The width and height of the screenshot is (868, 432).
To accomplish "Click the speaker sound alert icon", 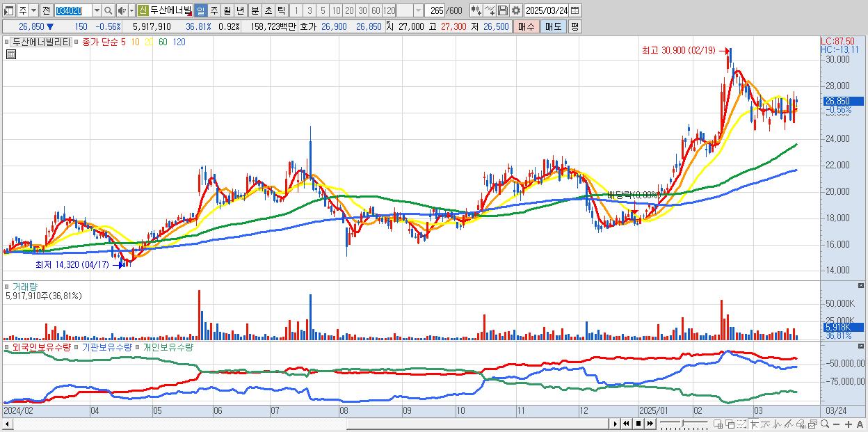I will [x=122, y=10].
